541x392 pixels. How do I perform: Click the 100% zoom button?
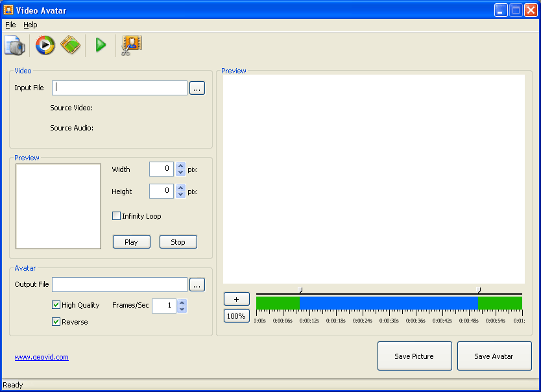(237, 316)
